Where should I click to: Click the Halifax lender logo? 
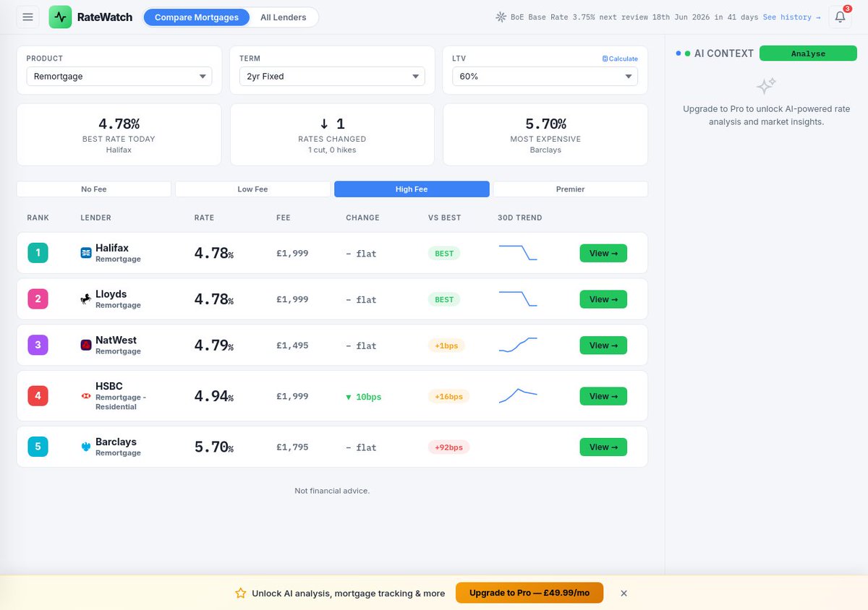tap(86, 253)
